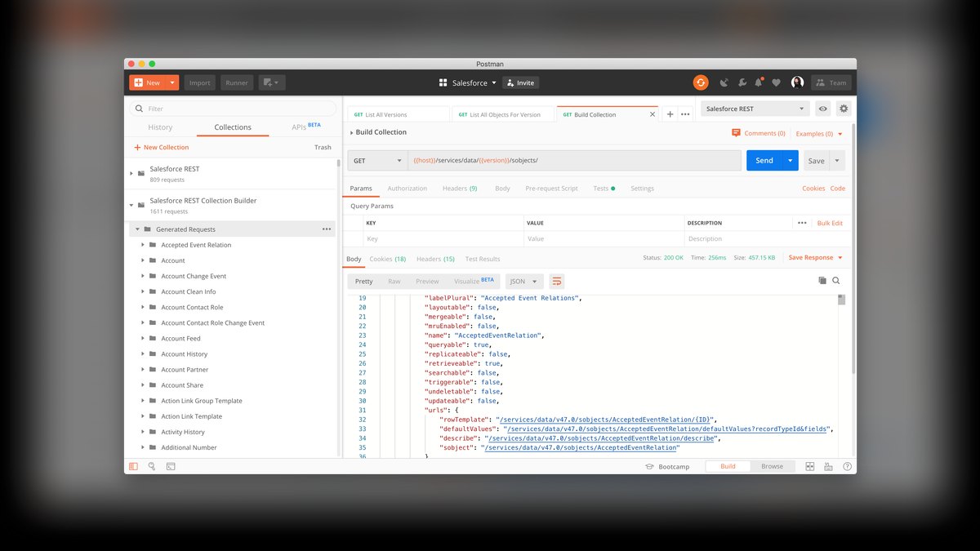Click the New Collection link
980x551 pixels.
(161, 148)
